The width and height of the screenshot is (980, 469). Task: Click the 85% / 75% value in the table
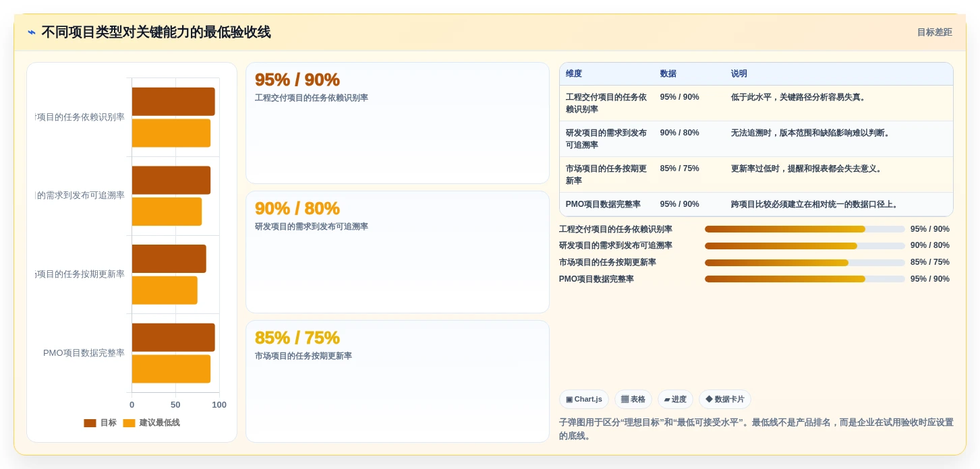(x=679, y=168)
